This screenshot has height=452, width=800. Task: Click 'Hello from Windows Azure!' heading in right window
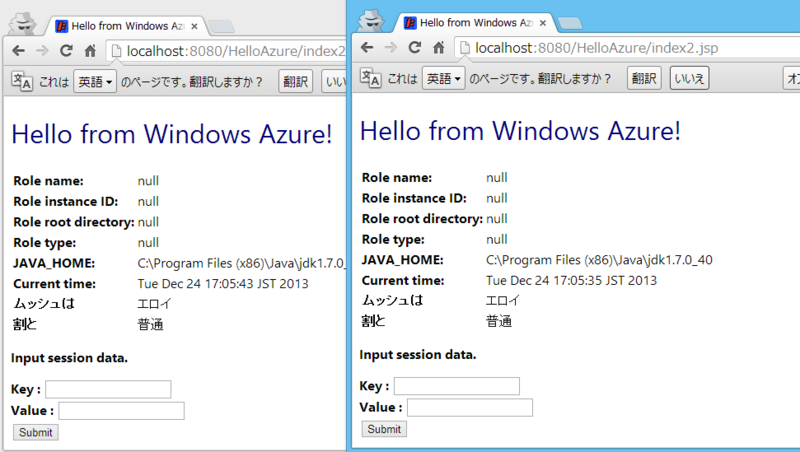pos(520,131)
